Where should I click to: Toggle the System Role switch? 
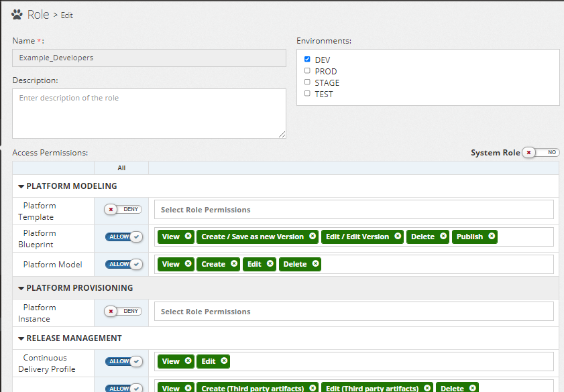tap(541, 153)
